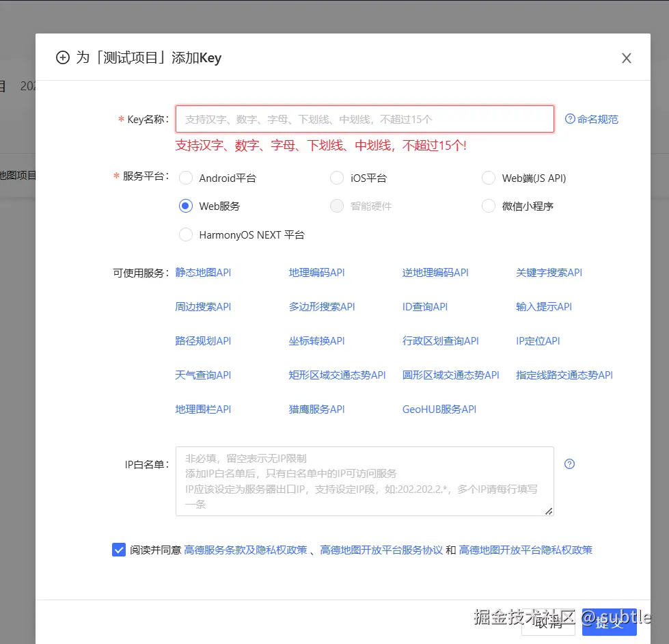Click the IP whitelist help icon
Image resolution: width=669 pixels, height=644 pixels.
click(569, 464)
